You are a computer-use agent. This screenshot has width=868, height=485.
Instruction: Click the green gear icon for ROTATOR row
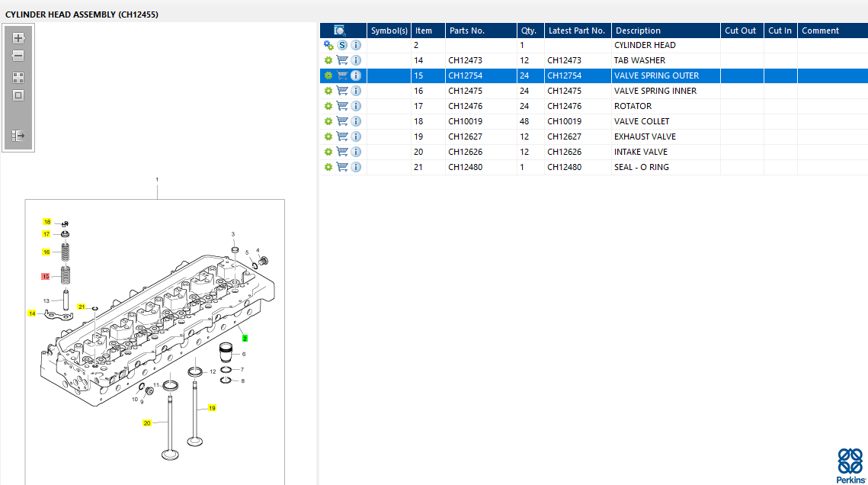click(x=328, y=106)
